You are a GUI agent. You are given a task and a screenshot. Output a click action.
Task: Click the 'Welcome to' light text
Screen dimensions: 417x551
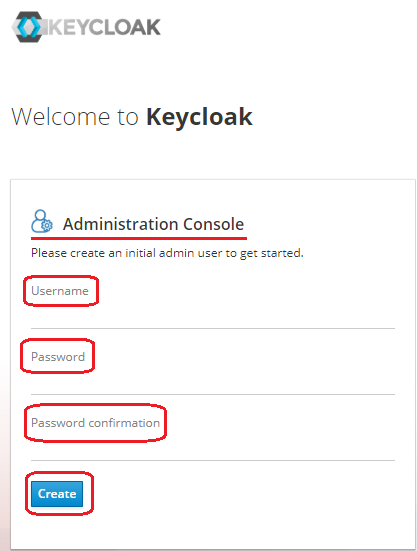[75, 117]
